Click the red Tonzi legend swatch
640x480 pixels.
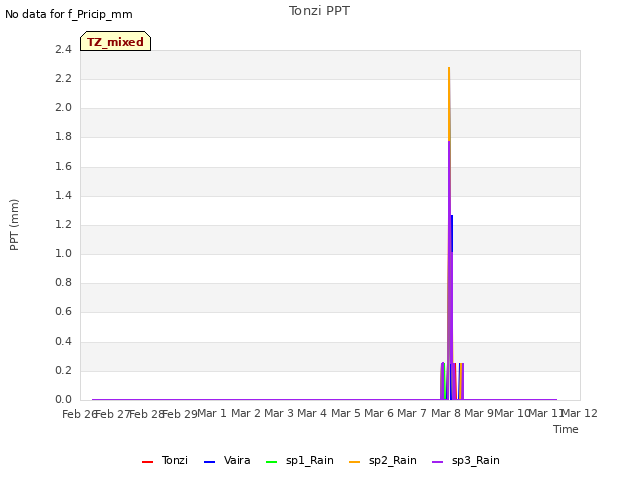pyautogui.click(x=147, y=462)
